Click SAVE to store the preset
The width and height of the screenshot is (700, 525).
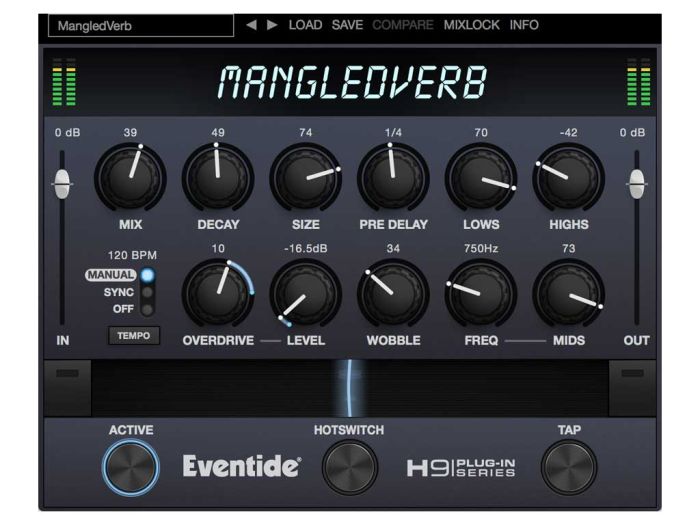(x=347, y=25)
